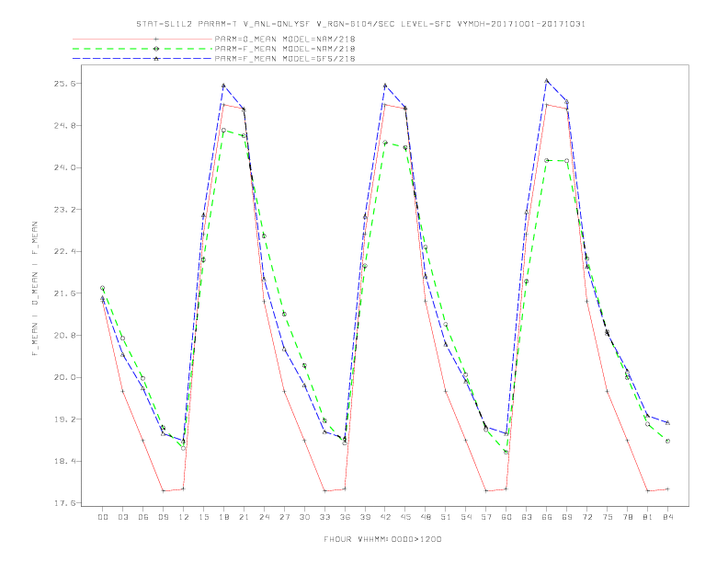Click the circle marker on green legend line
Viewport: 728px width, 563px height.
click(x=156, y=49)
